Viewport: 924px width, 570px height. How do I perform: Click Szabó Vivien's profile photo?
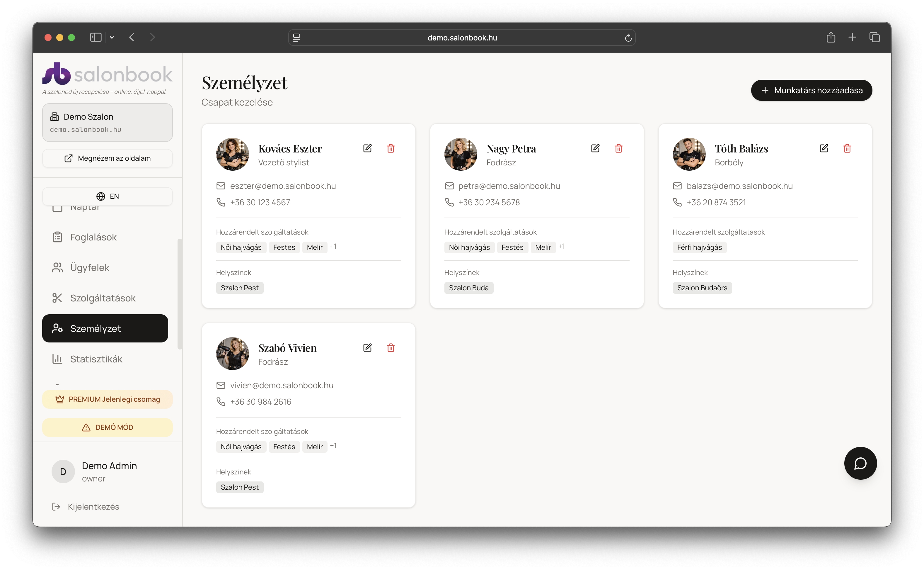(x=232, y=354)
